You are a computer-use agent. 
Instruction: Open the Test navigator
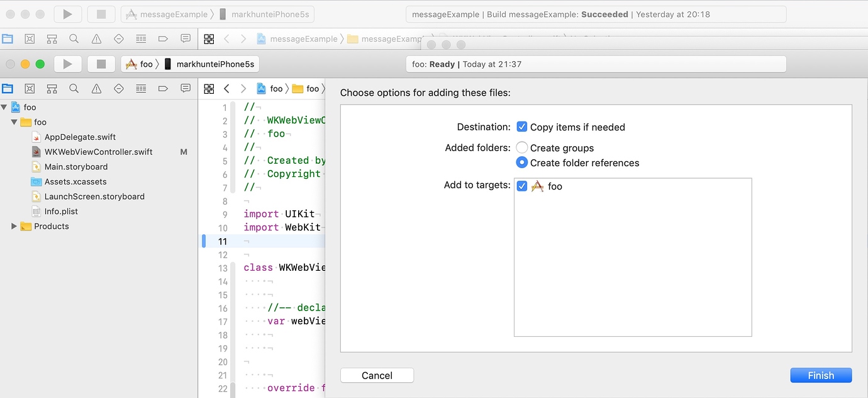click(119, 88)
